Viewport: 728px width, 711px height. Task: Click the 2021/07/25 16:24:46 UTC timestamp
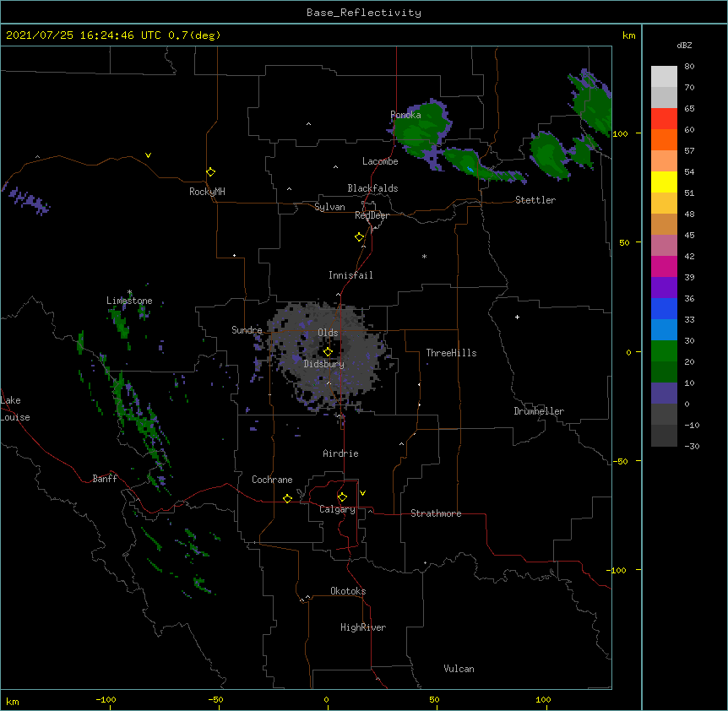pos(84,35)
